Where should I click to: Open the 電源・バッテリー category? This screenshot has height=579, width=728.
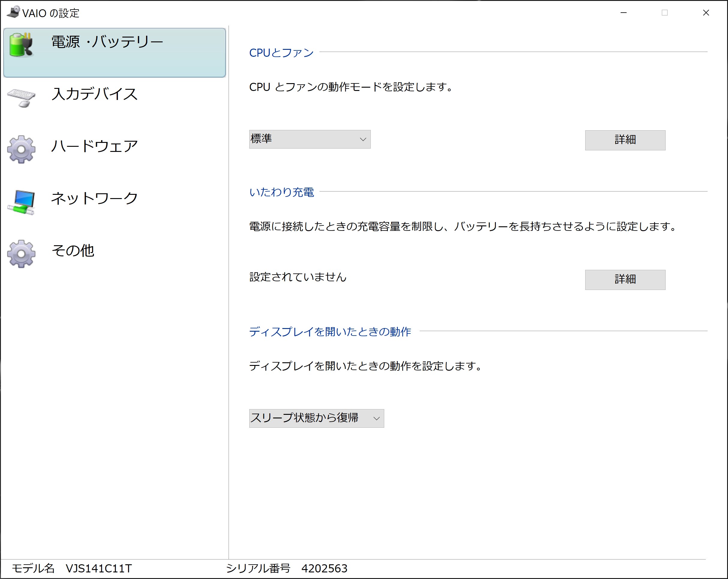[x=115, y=52]
